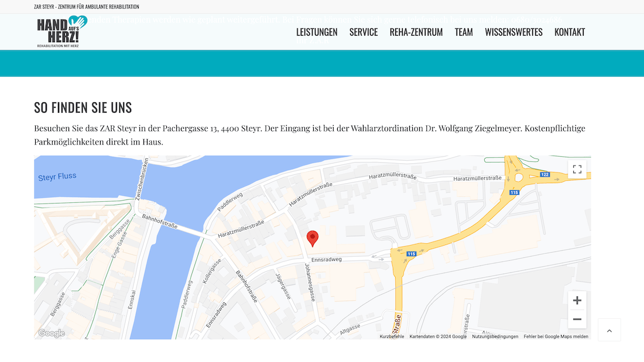Click the SO FINDEN SIE UNS heading
Screen dimensions: 644x362
coord(83,108)
